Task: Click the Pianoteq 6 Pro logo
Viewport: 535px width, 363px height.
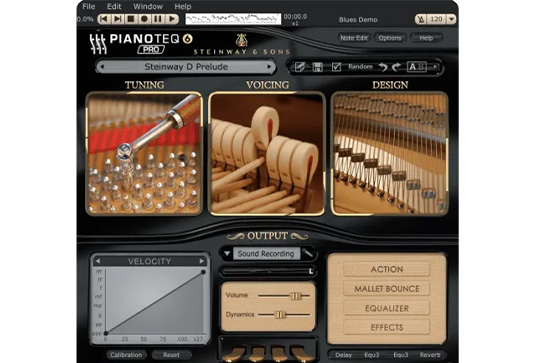Action: (141, 44)
